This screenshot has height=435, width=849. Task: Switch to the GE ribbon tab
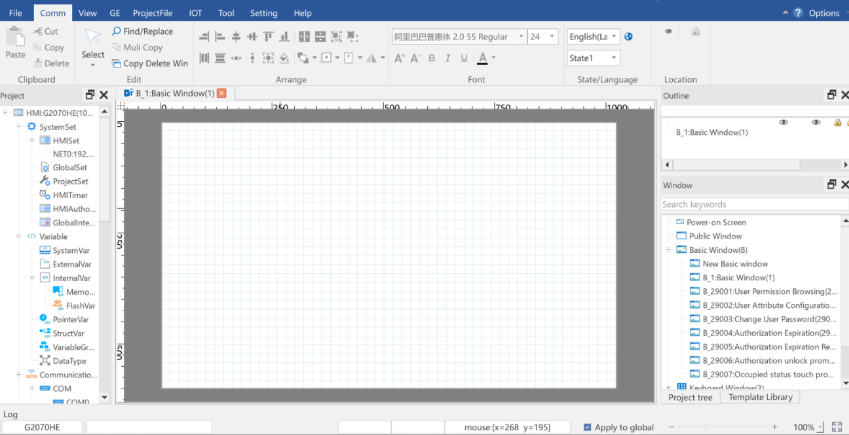115,13
